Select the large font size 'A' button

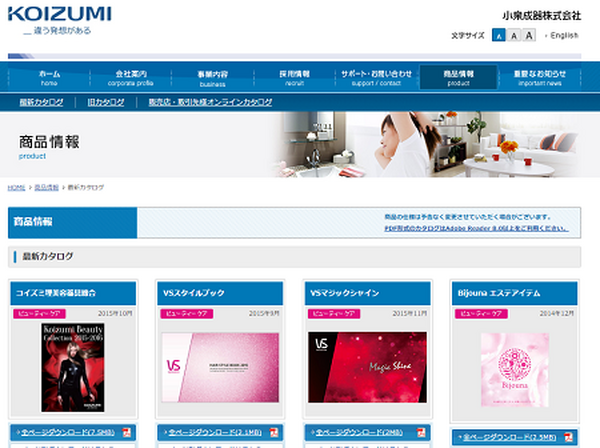tap(529, 36)
